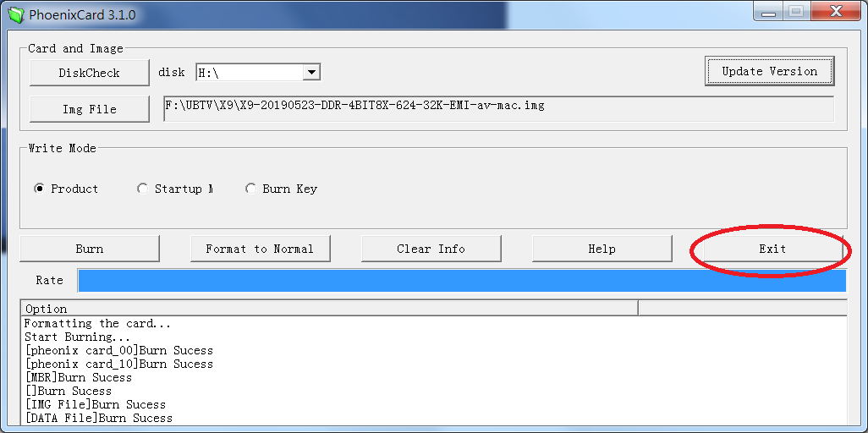868x433 pixels.
Task: Close the PhoenixCard window
Action: click(x=837, y=12)
